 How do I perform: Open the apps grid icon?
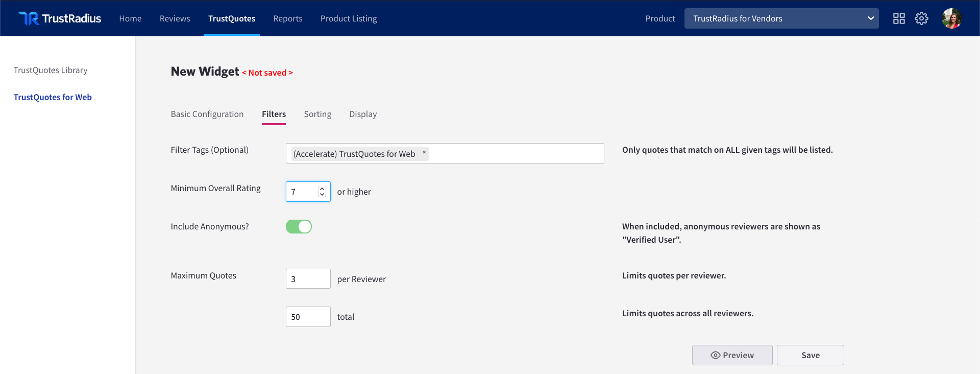[x=899, y=18]
